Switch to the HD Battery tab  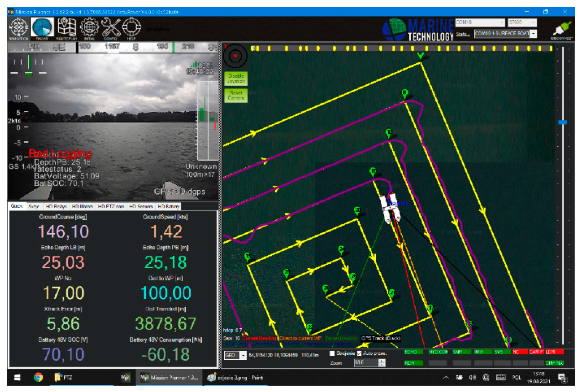(x=168, y=206)
